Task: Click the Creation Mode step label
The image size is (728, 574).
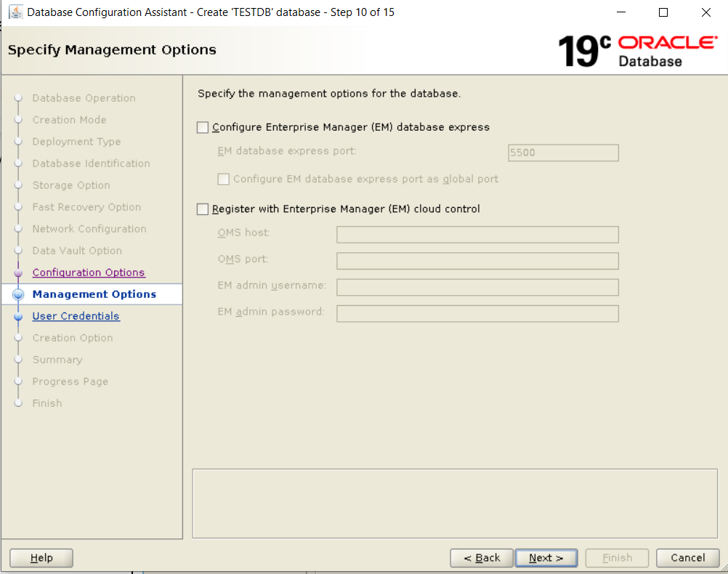Action: 69,120
